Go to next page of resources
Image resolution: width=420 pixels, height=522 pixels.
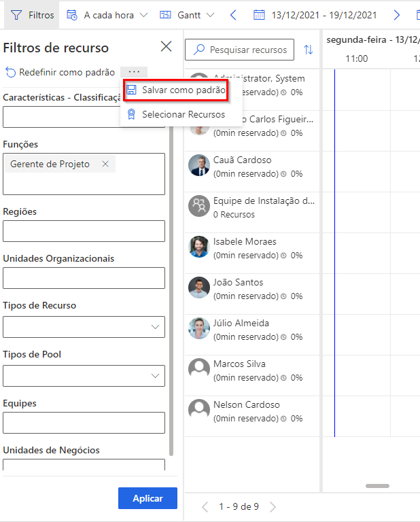coord(273,507)
